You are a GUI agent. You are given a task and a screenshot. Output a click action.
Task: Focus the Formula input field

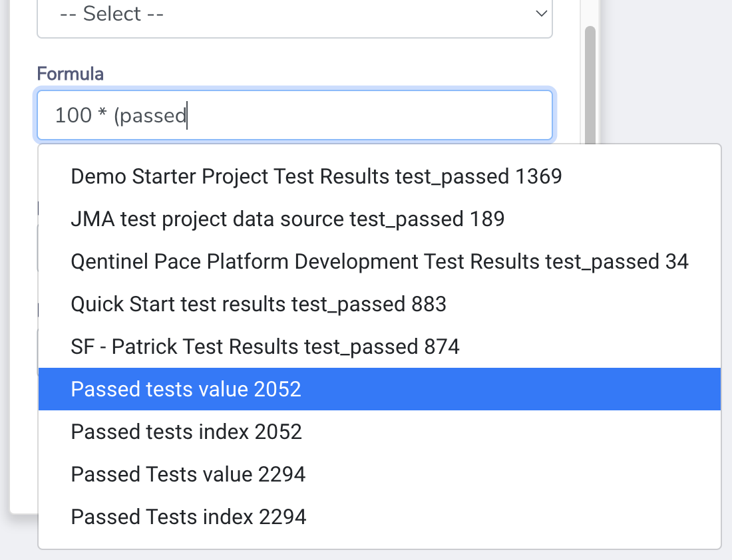[294, 115]
